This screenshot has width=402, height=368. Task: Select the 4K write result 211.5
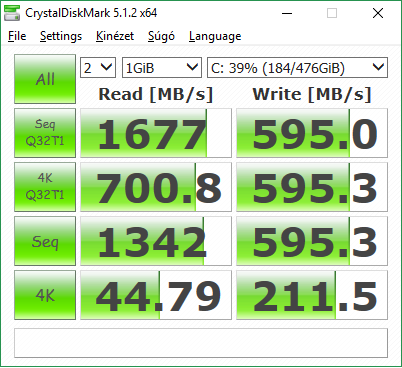pyautogui.click(x=312, y=295)
